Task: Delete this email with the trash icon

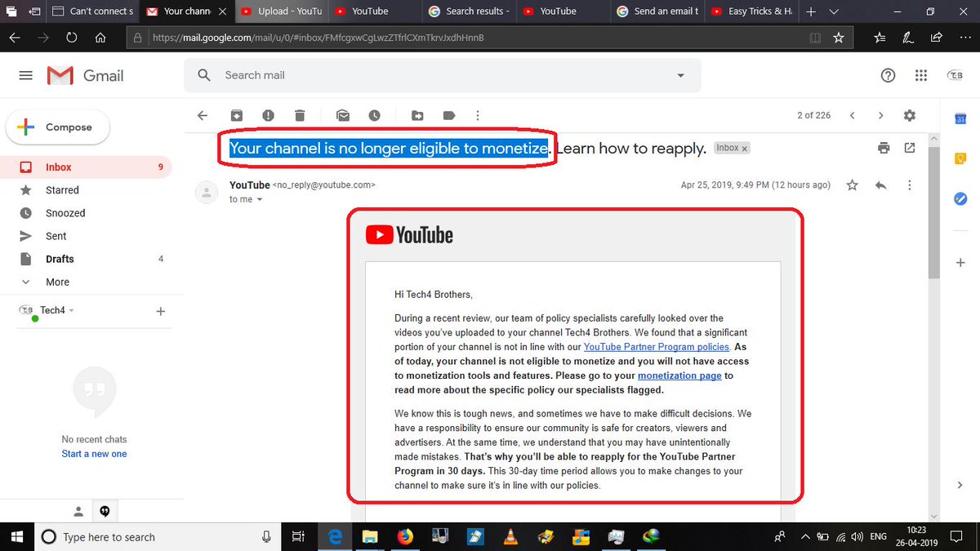Action: [x=300, y=115]
